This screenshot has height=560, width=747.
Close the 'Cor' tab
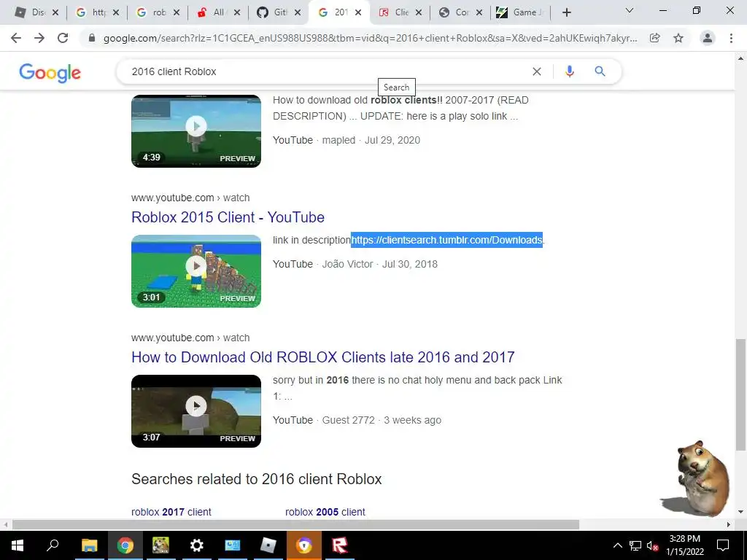(x=479, y=12)
